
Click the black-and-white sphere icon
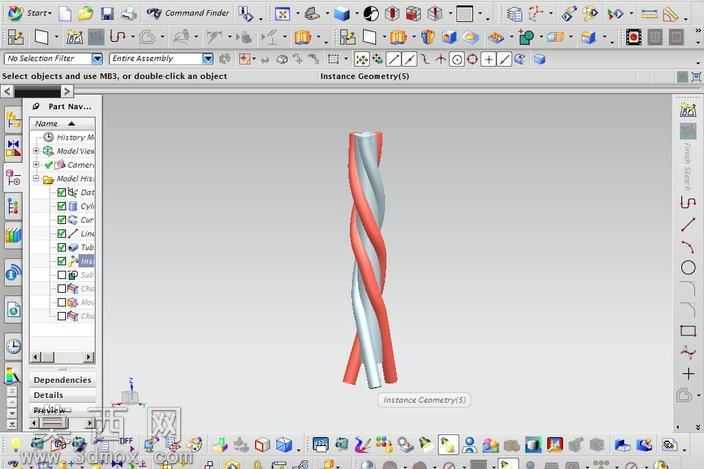371,14
